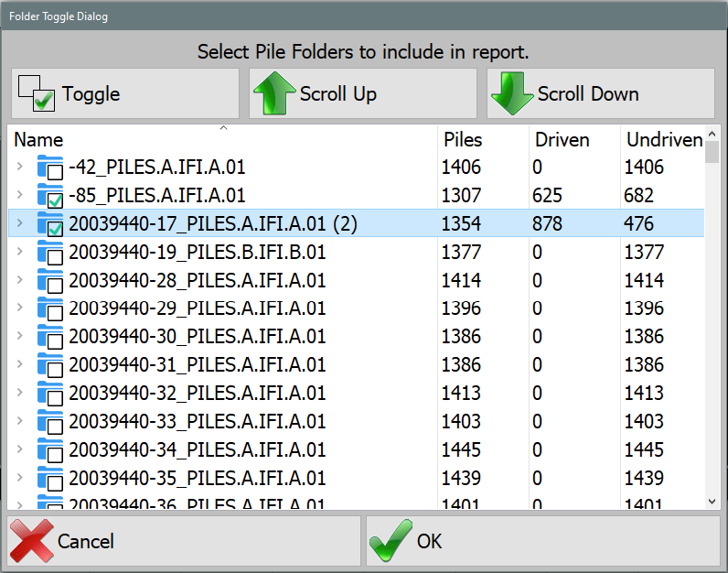This screenshot has width=728, height=573.
Task: Expand the 20039440-33_PILES.A.IFI.A.01 row
Action: click(x=19, y=420)
